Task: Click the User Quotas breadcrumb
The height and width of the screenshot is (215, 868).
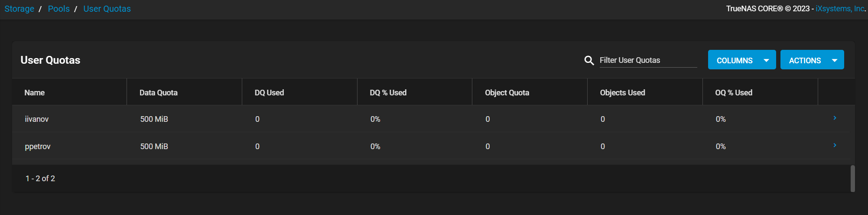Action: [x=107, y=9]
